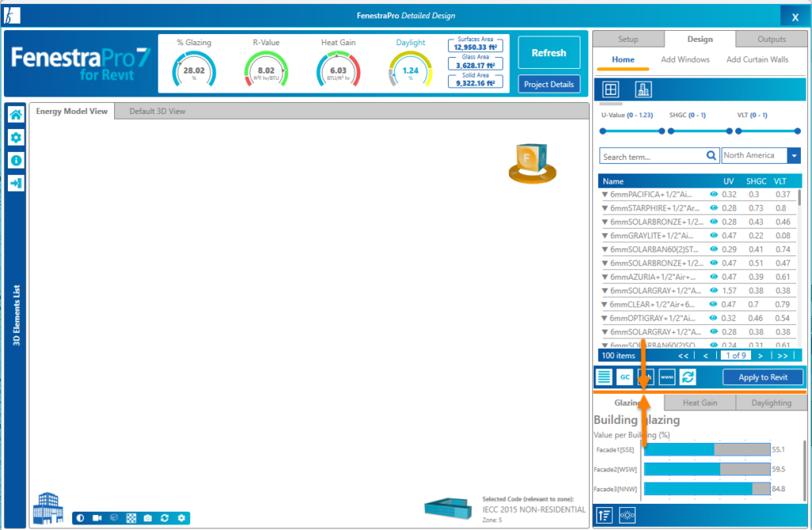
Task: Open the Add Curtain Walls sub-tab
Action: (757, 59)
